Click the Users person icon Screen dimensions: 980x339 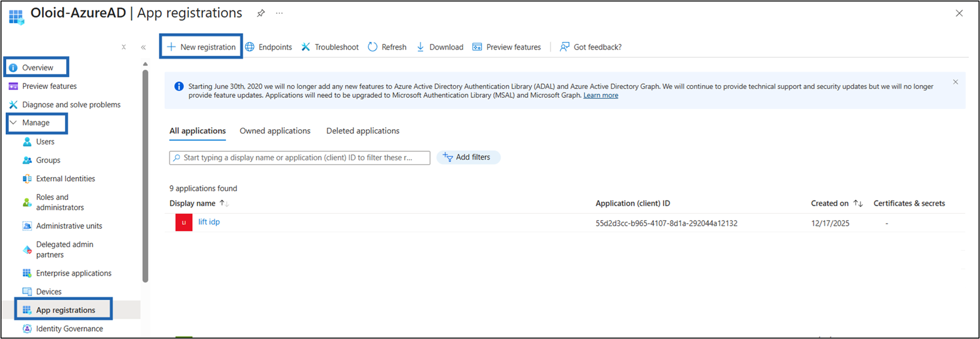point(27,142)
